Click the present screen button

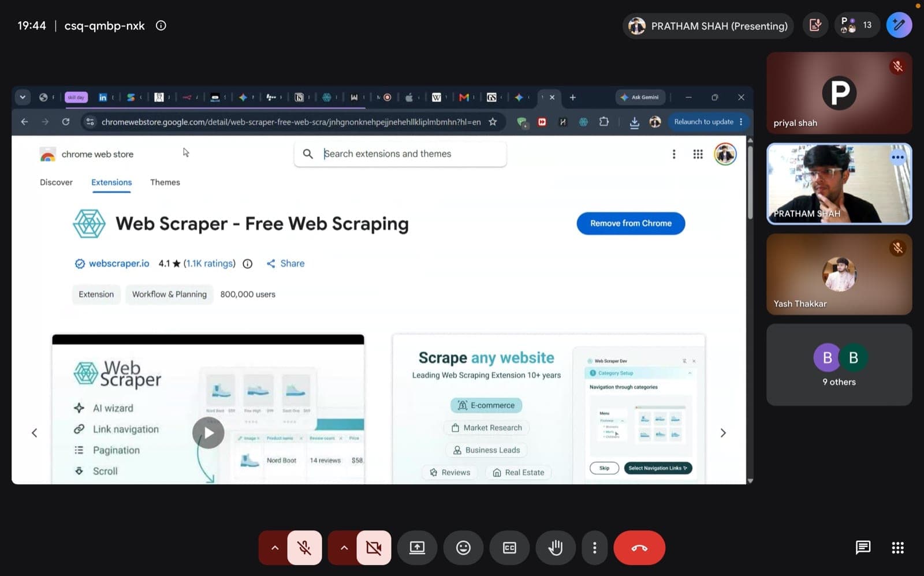pos(417,548)
